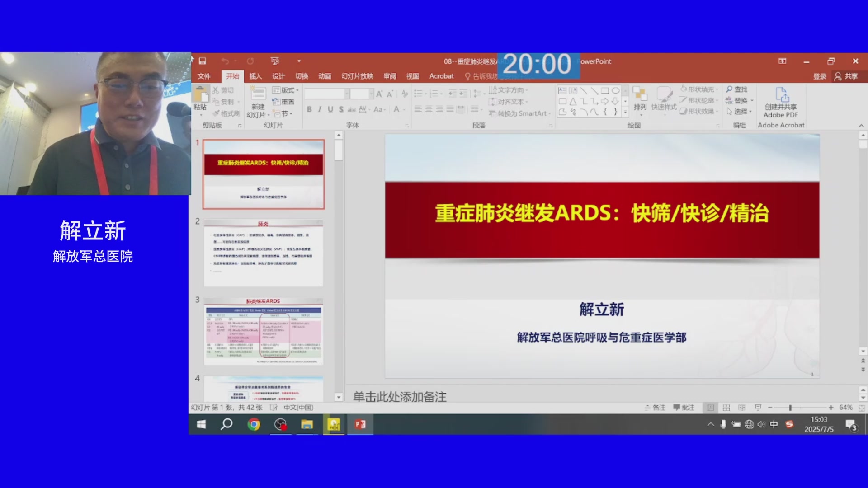Expand the Section (节) dropdown
Viewport: 868px width, 488px height.
[x=284, y=113]
